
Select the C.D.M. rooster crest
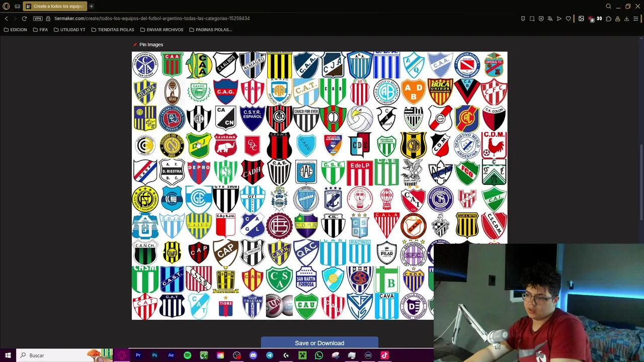pyautogui.click(x=494, y=145)
